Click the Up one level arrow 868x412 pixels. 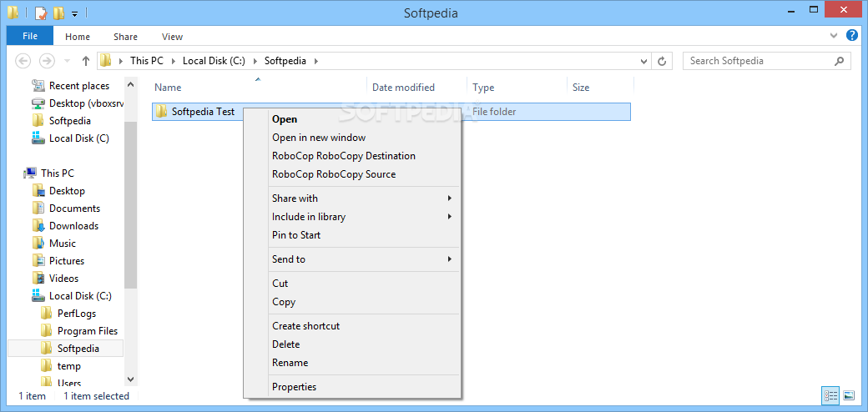[85, 61]
